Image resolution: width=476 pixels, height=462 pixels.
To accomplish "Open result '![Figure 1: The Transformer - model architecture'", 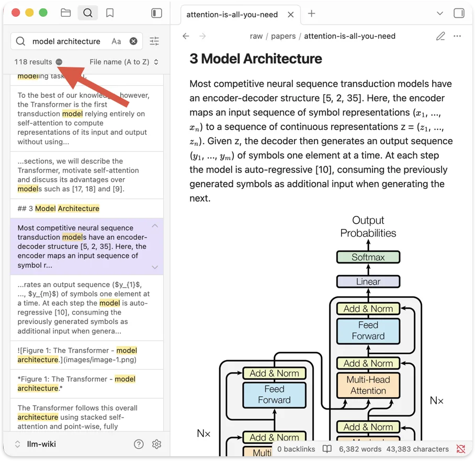I will pos(87,355).
